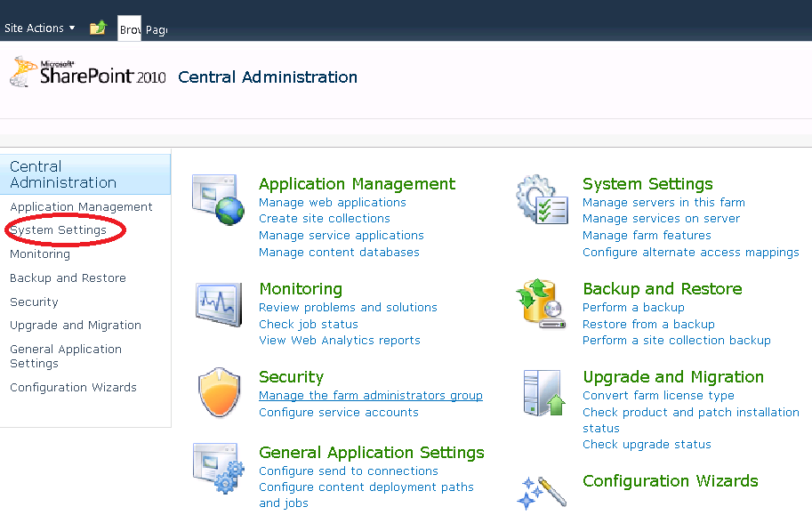
Task: Open Upgrade and Migration in left navigation
Action: (76, 325)
